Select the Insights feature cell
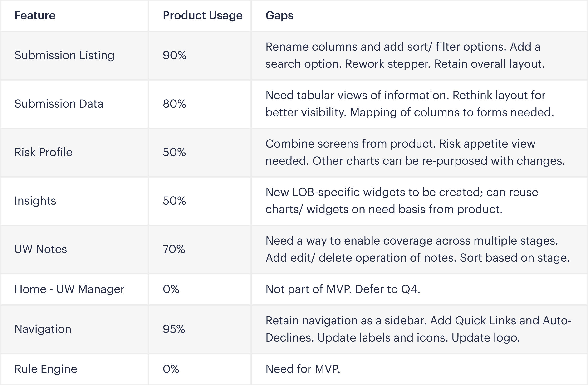This screenshot has height=385, width=588. tap(35, 201)
